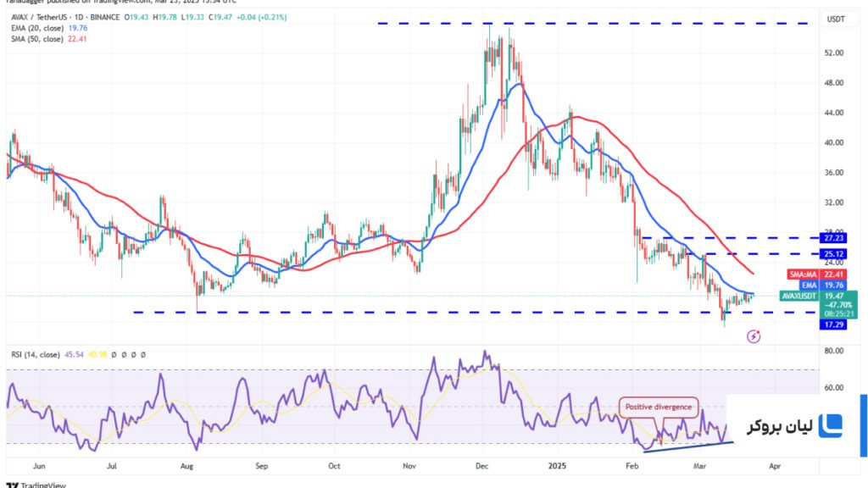Click the 32.00 price axis label

[x=834, y=202]
